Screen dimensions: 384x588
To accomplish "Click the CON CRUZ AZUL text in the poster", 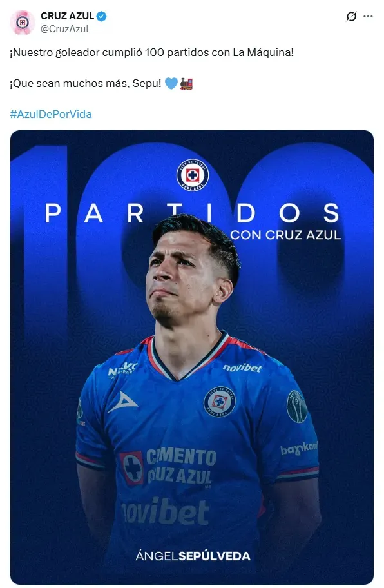I will coord(285,235).
